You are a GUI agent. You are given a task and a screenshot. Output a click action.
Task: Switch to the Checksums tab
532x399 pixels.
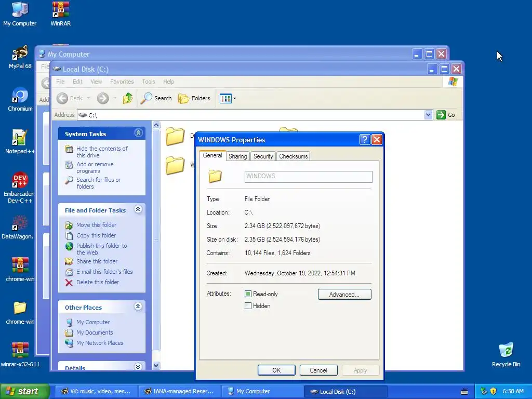[293, 156]
